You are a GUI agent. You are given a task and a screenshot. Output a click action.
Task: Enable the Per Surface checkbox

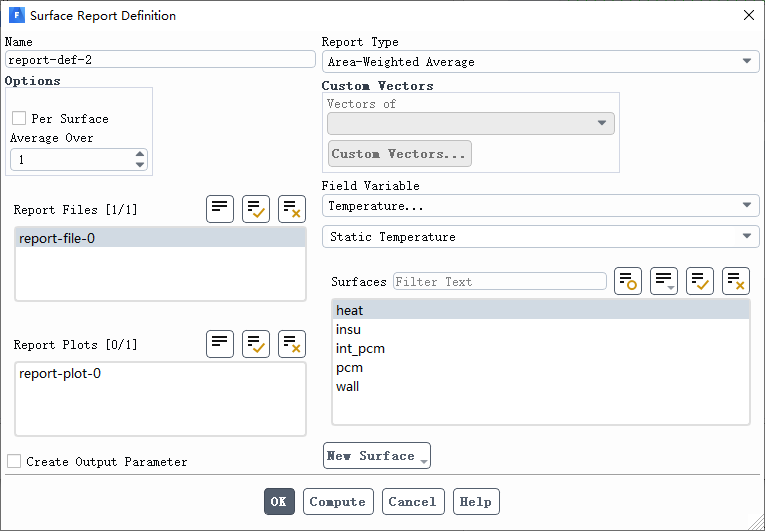[19, 118]
